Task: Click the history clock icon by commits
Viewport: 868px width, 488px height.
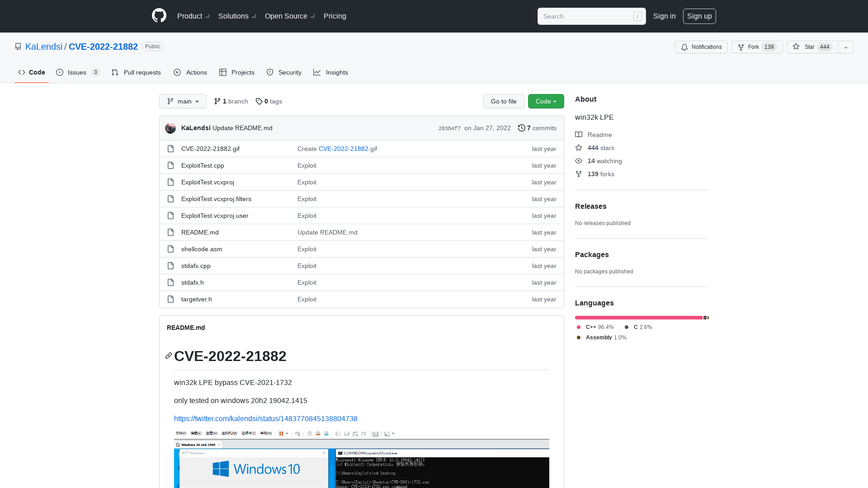Action: tap(522, 128)
